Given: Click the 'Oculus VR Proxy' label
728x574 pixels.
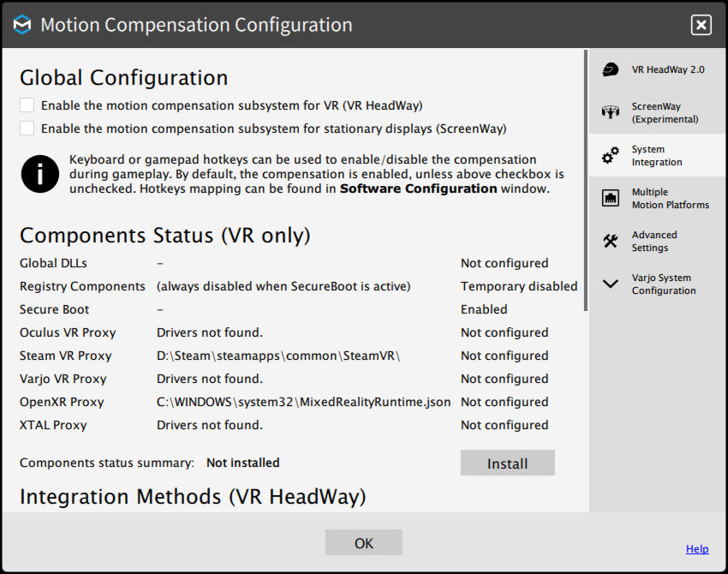Looking at the screenshot, I should point(68,332).
